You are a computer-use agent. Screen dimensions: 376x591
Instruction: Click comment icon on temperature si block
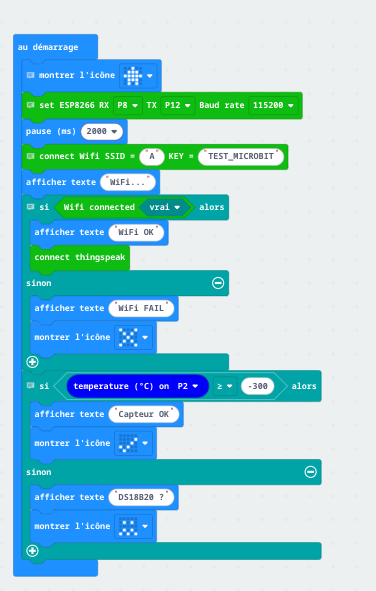coord(31,386)
